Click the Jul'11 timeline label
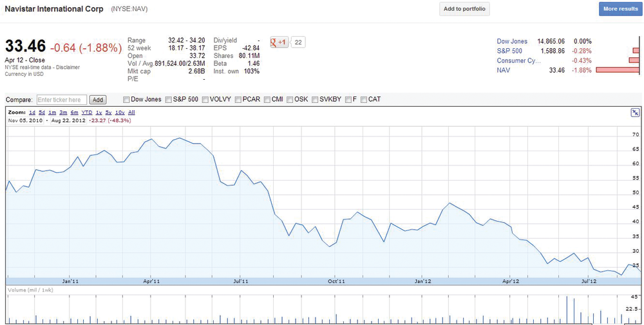 tap(241, 281)
